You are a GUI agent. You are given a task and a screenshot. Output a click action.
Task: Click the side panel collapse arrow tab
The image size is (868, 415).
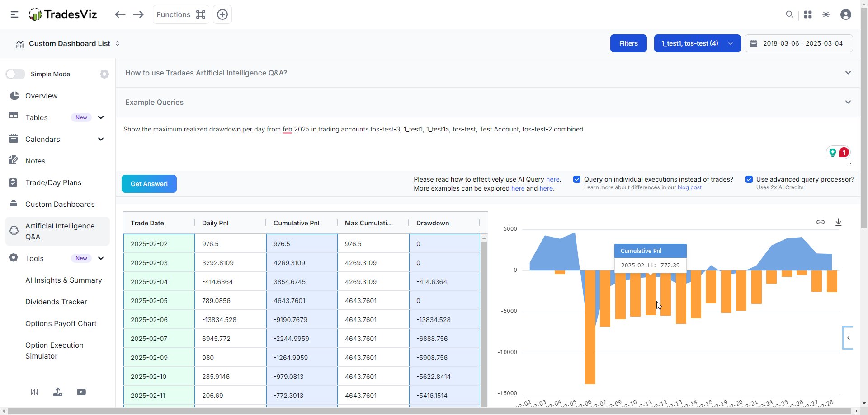tap(848, 338)
